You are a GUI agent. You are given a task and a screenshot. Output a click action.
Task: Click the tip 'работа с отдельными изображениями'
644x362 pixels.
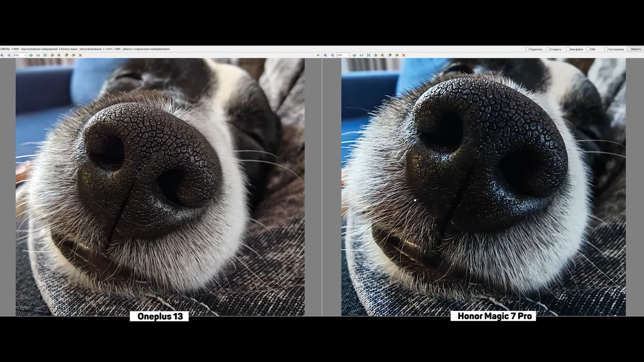point(146,49)
